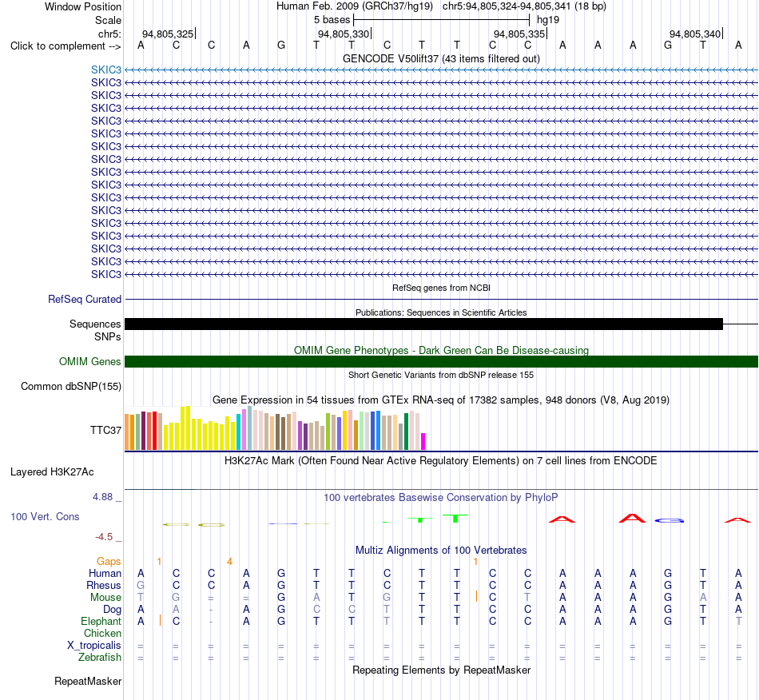This screenshot has width=759, height=700.
Task: Click the Gaps row label
Action: [109, 561]
